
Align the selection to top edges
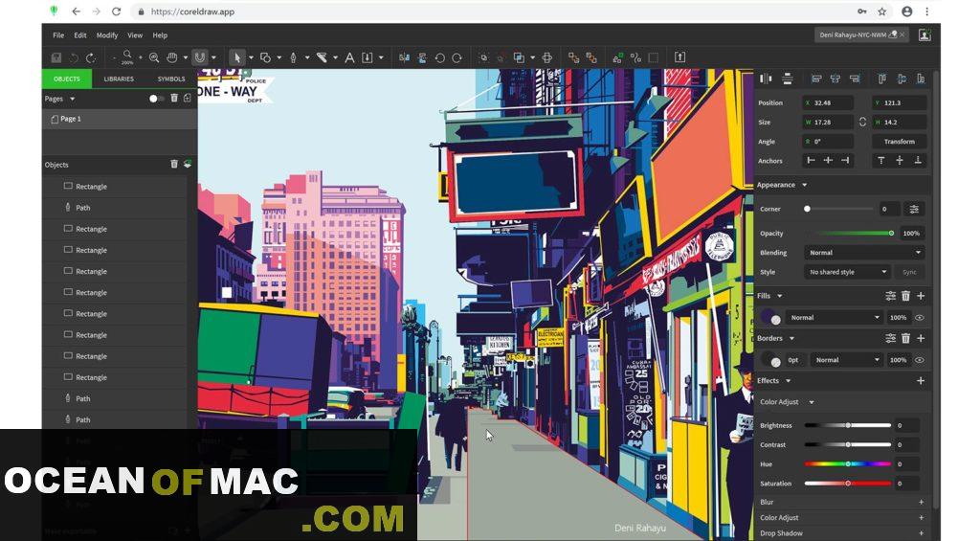coord(881,79)
